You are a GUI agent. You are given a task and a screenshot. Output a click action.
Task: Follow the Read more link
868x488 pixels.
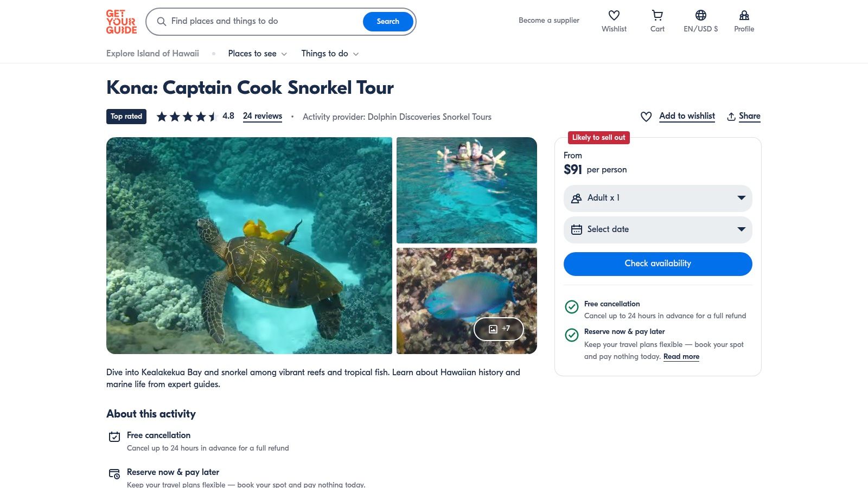pyautogui.click(x=681, y=356)
